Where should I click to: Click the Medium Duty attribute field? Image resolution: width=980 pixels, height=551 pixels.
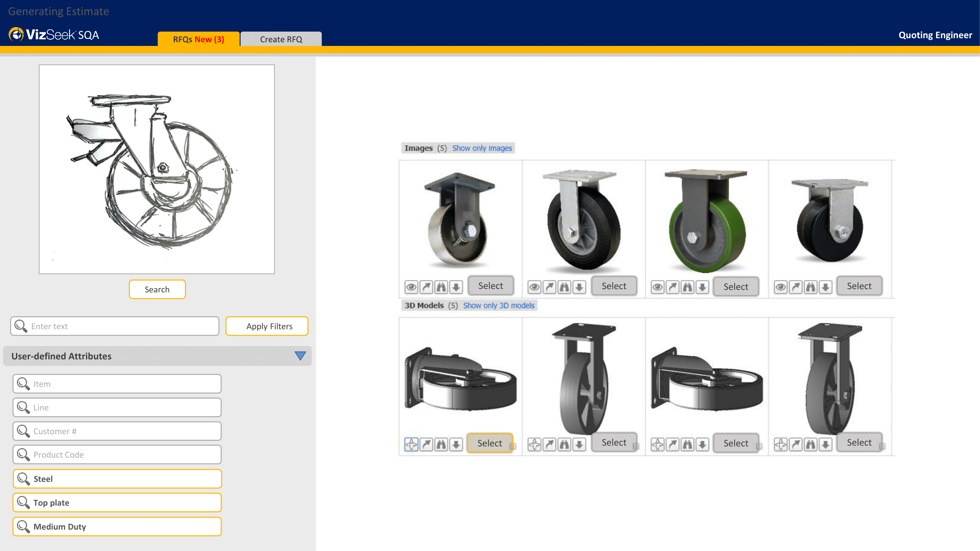point(117,527)
